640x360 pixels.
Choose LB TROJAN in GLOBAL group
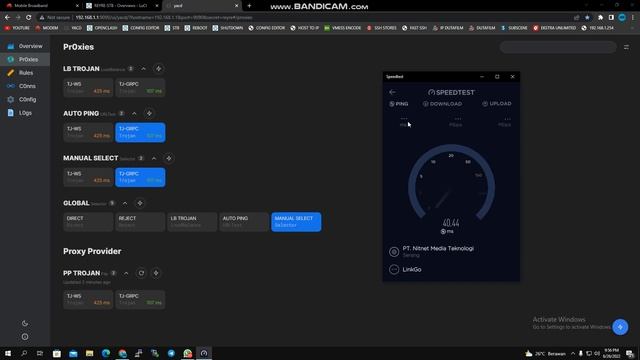coord(192,222)
